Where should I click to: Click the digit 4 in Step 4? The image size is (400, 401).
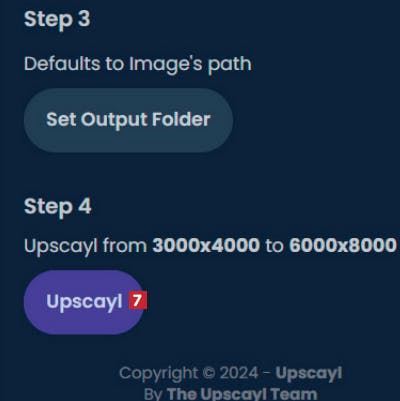85,206
